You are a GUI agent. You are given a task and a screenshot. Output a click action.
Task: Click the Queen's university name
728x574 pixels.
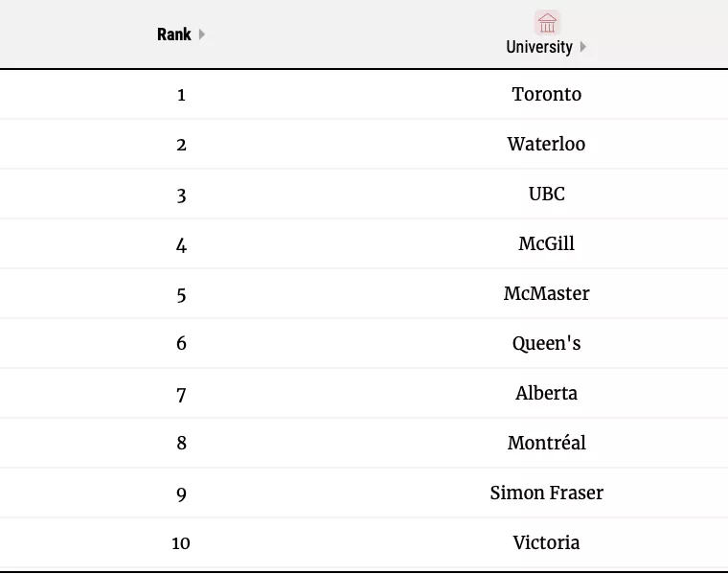pos(546,343)
